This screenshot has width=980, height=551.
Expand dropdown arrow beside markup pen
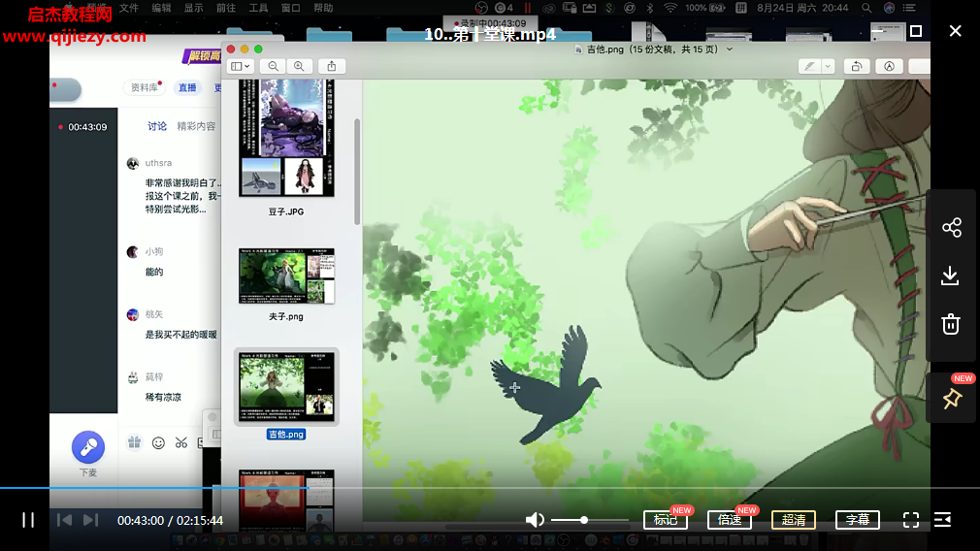[x=828, y=66]
